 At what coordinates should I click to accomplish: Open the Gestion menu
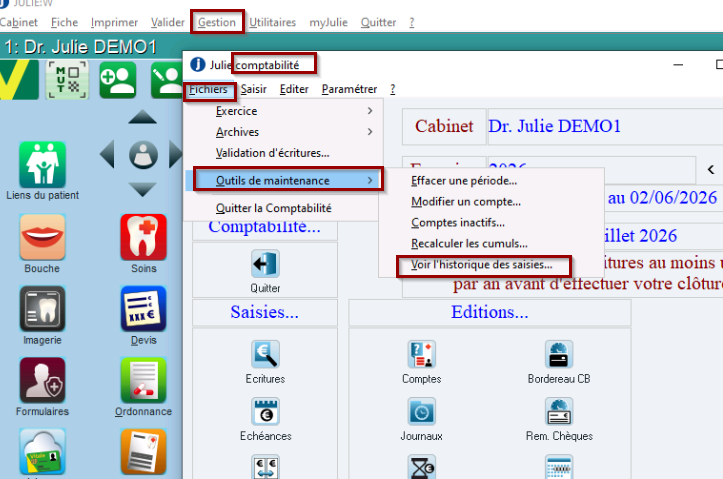tap(217, 22)
